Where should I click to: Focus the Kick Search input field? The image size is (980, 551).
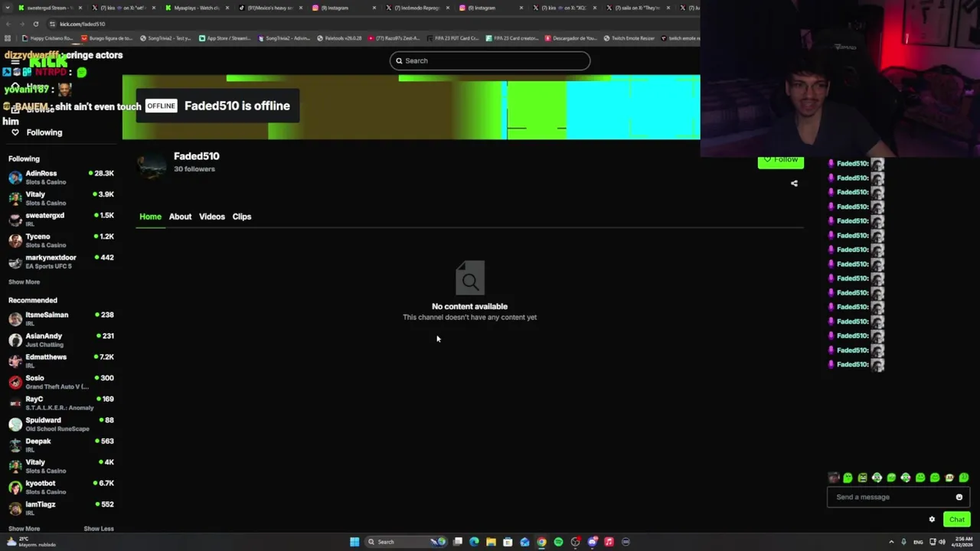click(490, 60)
